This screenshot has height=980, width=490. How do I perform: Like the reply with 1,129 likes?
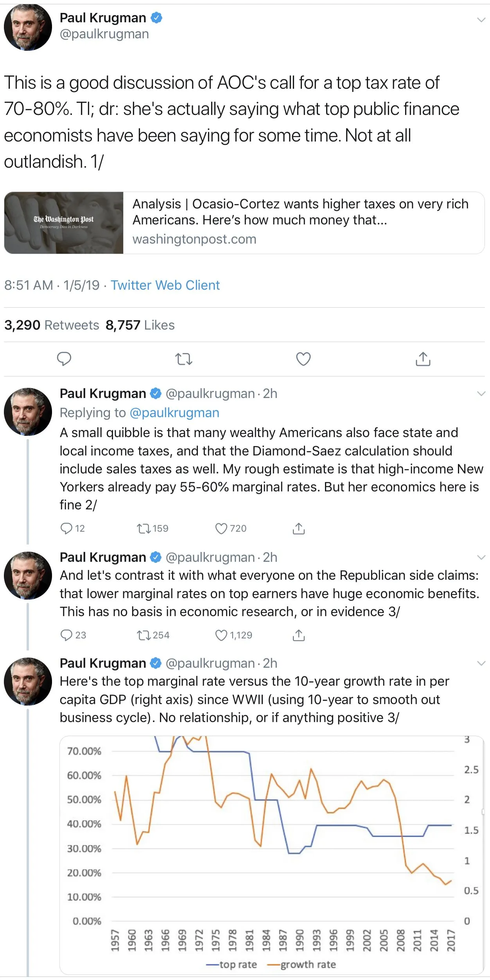pos(221,635)
